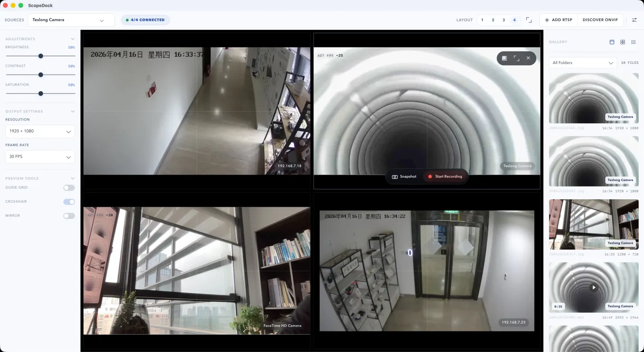Adjust the Saturation slider
Image resolution: width=644 pixels, height=352 pixels.
pyautogui.click(x=40, y=93)
